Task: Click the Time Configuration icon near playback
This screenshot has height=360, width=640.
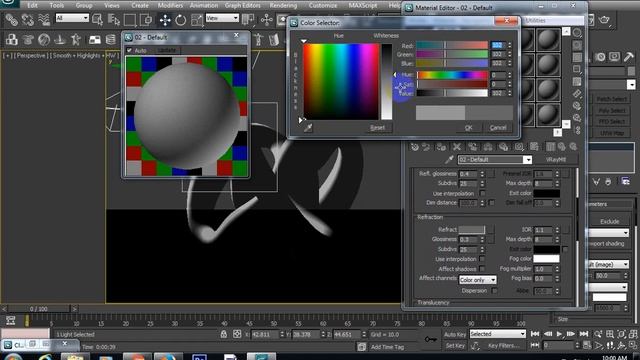Action: pyautogui.click(x=587, y=345)
